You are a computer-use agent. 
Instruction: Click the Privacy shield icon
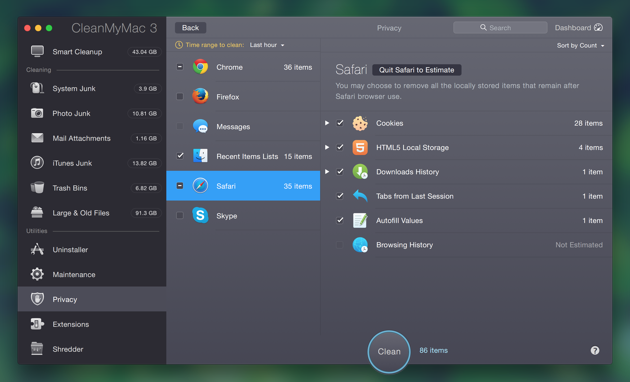(37, 299)
